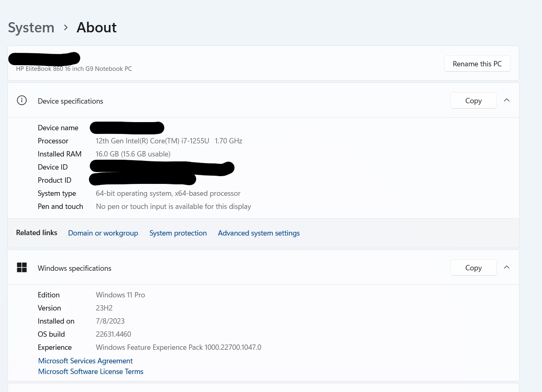
Task: Select the 64-bit operating system value
Action: [168, 193]
